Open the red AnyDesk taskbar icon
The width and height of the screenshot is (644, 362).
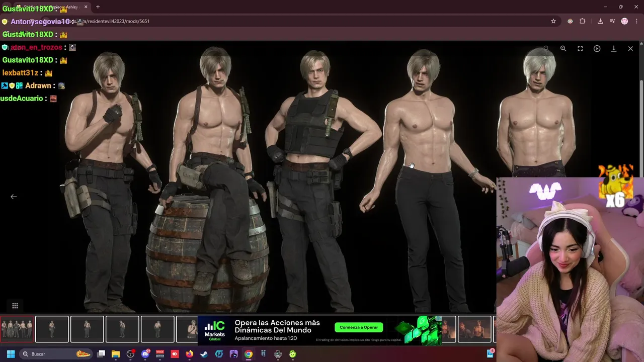175,354
